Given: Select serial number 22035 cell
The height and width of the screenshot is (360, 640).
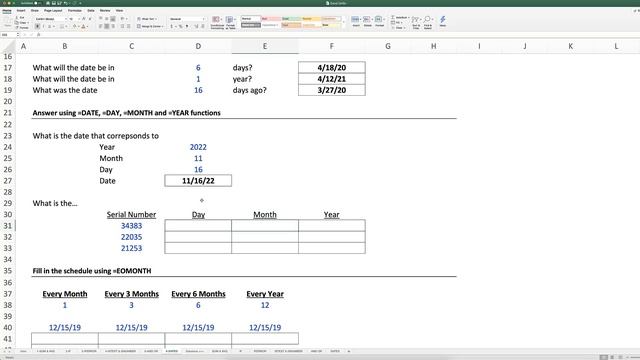Looking at the screenshot, I should coord(131,237).
